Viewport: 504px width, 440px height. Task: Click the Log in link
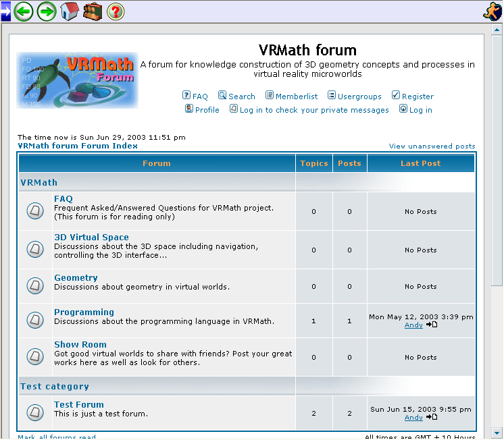tap(420, 110)
